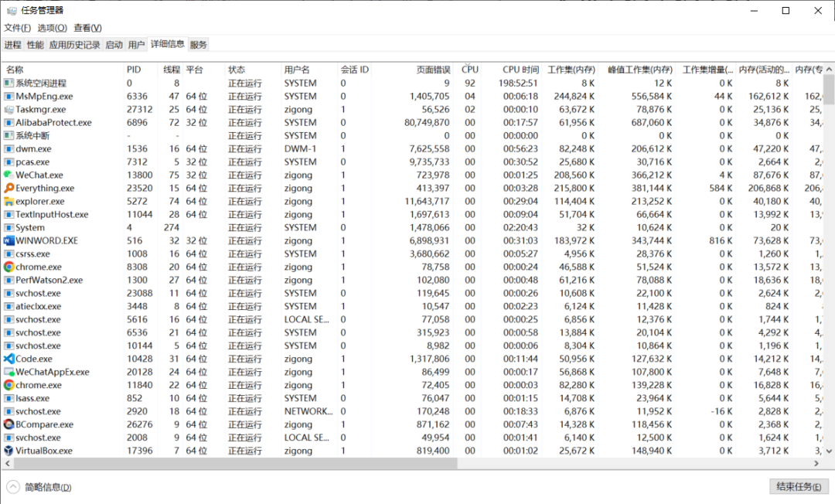835x504 pixels.
Task: Click the vertical scrollbar down arrow
Action: [x=829, y=451]
